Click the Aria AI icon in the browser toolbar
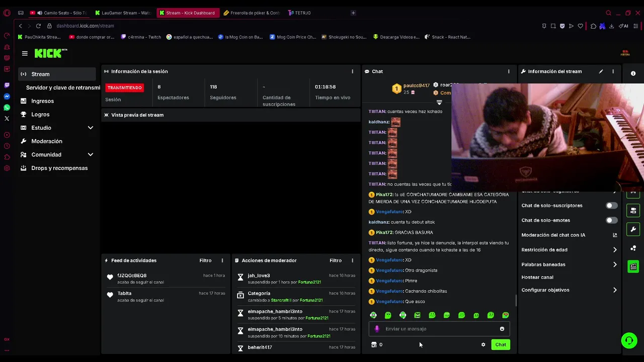 [624, 26]
